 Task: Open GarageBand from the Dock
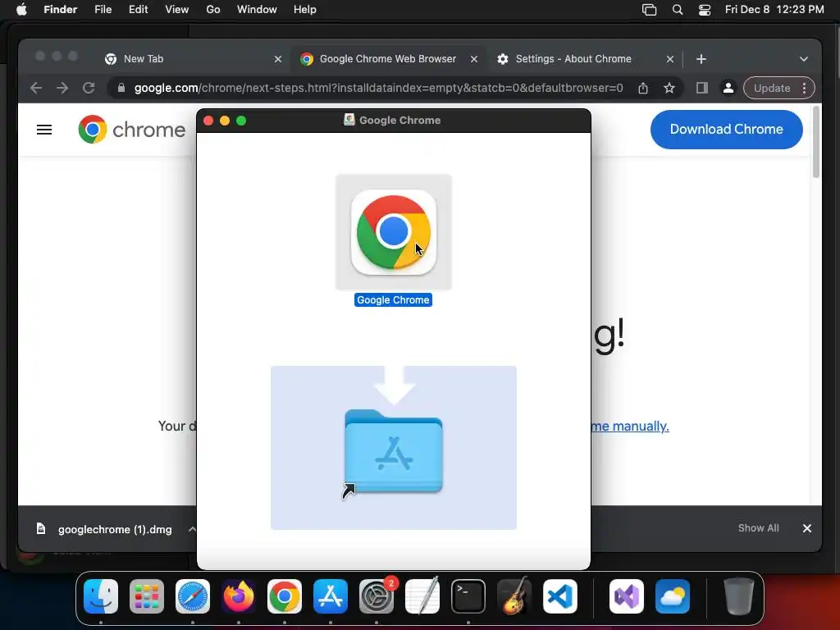click(514, 596)
